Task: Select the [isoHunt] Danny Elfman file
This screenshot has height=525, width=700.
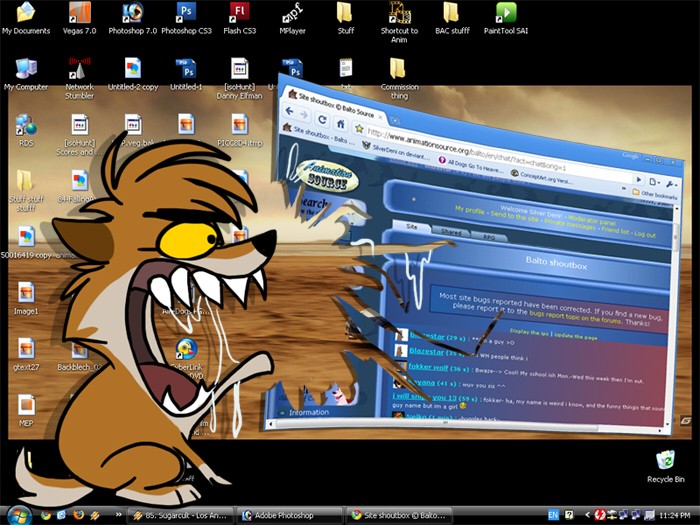Action: tap(240, 79)
